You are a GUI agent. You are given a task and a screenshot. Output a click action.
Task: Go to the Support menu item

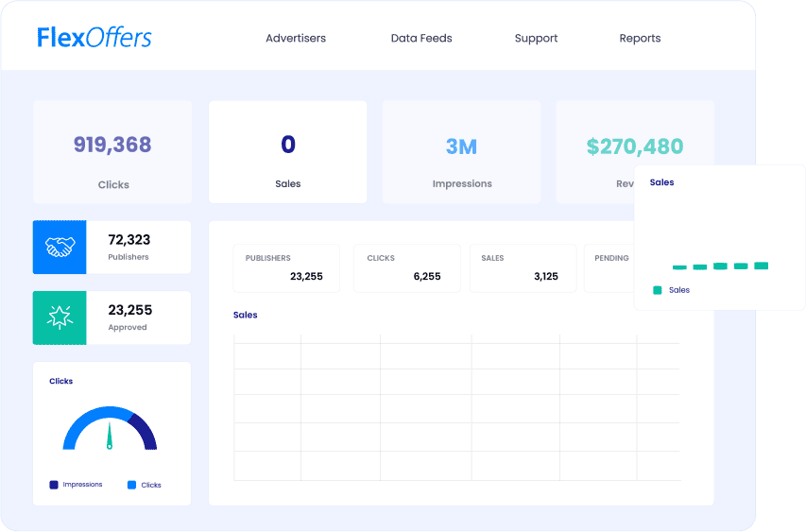tap(536, 39)
